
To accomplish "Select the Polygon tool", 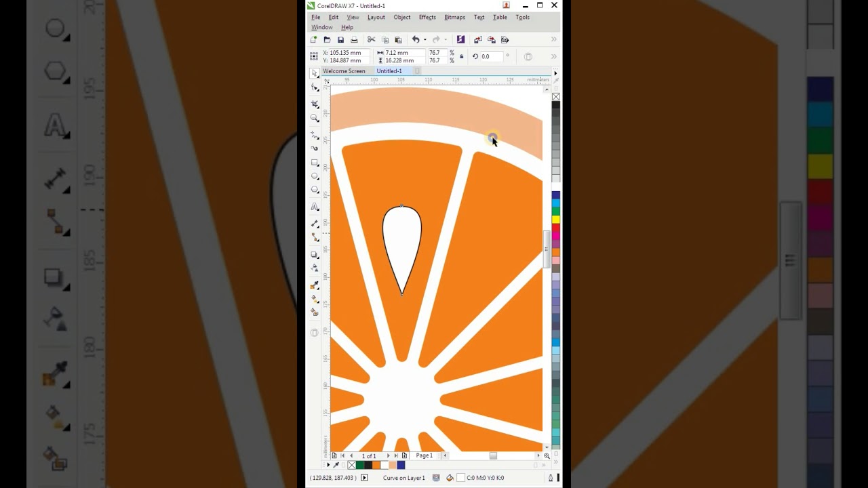I will (x=315, y=190).
